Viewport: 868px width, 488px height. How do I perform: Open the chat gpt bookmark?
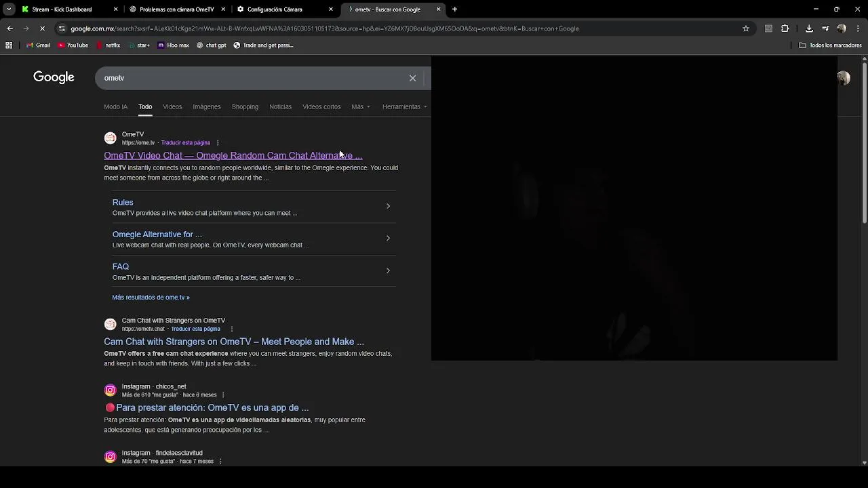click(211, 45)
